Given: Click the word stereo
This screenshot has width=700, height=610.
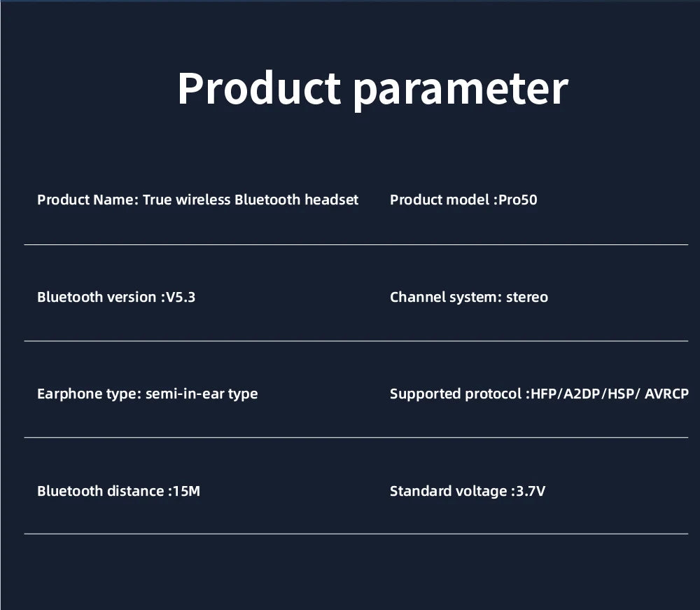Looking at the screenshot, I should 527,298.
